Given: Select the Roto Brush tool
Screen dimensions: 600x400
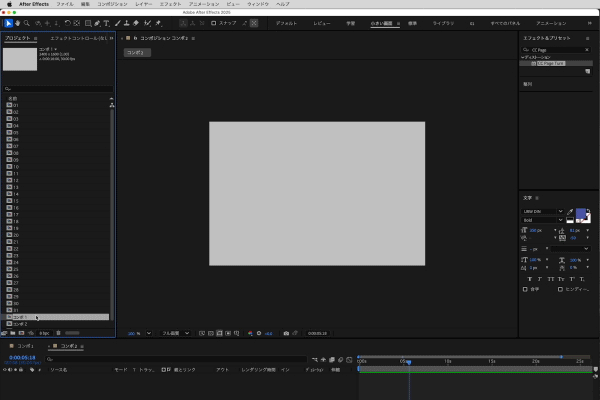Looking at the screenshot, I should (x=147, y=23).
